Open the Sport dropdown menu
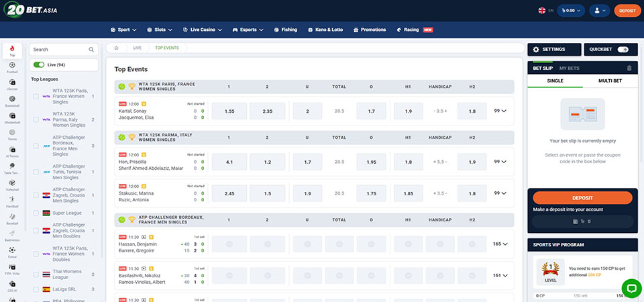Screen dimensions: 644x302 pyautogui.click(x=123, y=30)
